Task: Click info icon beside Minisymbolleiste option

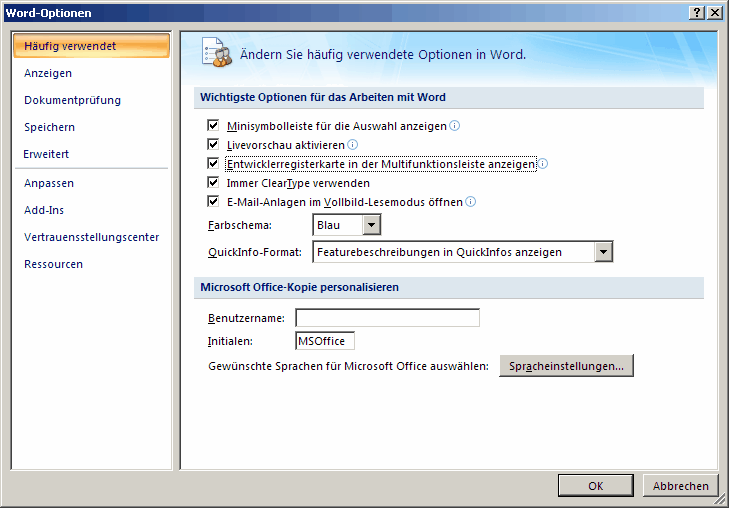Action: [x=455, y=126]
